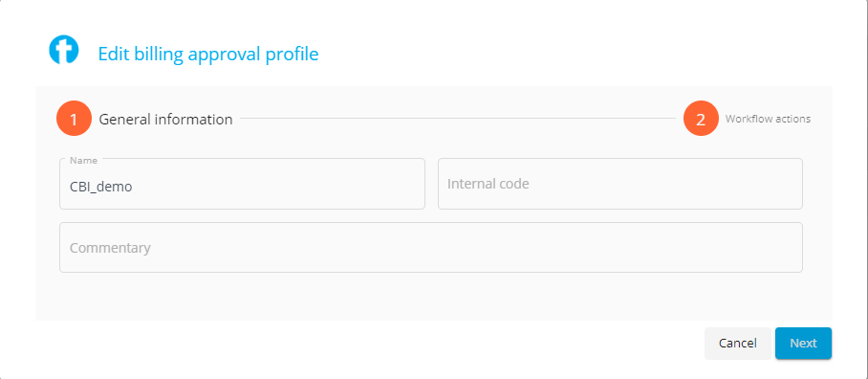The height and width of the screenshot is (379, 868).
Task: Focus the Internal code field
Action: point(620,184)
